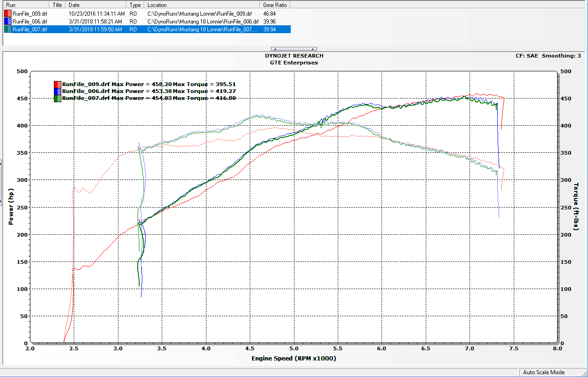Collapse run list using splitter arrow bar

coord(294,48)
